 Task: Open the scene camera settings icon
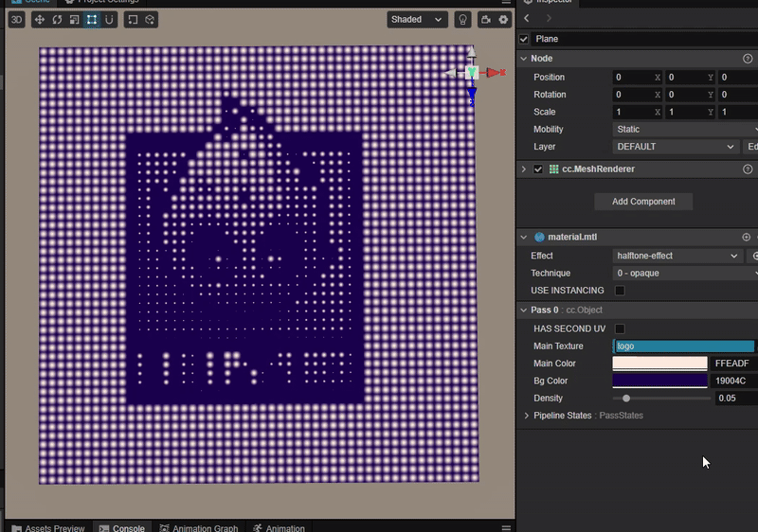click(486, 20)
